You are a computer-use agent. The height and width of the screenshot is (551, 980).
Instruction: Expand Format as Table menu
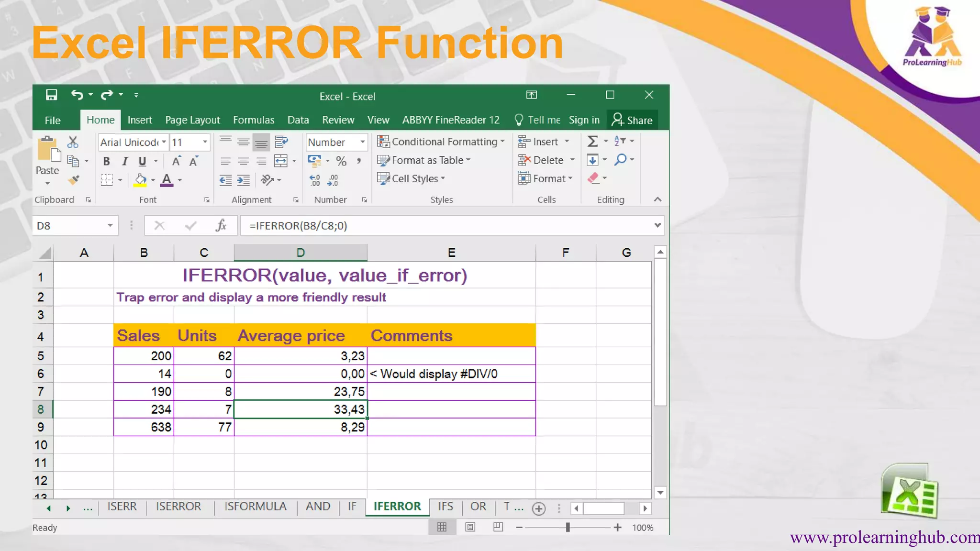(424, 160)
